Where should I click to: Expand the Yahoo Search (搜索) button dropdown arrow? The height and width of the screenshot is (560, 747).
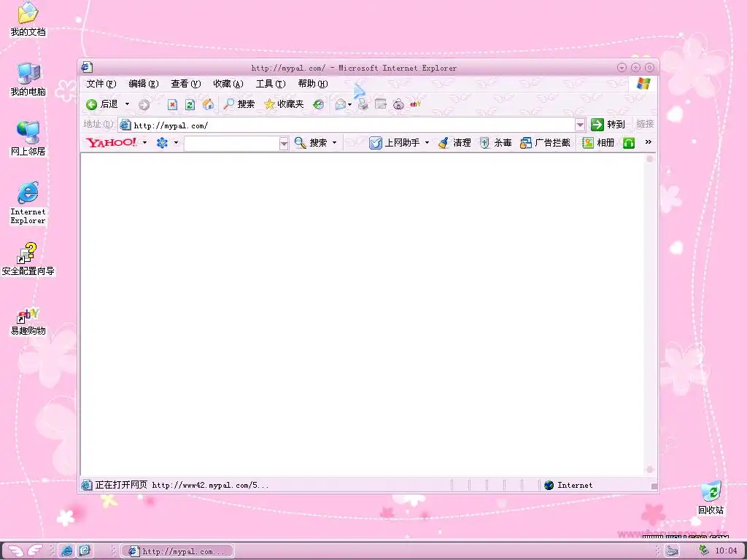point(334,142)
